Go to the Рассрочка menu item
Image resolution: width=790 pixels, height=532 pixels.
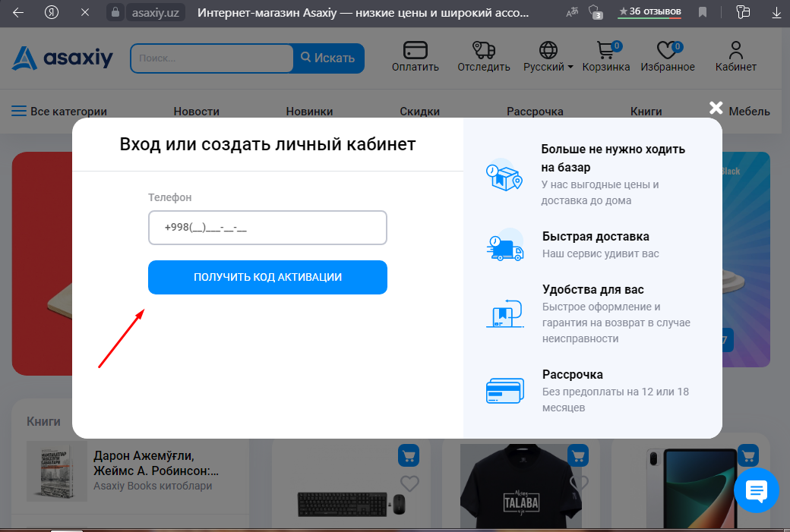[x=535, y=111]
